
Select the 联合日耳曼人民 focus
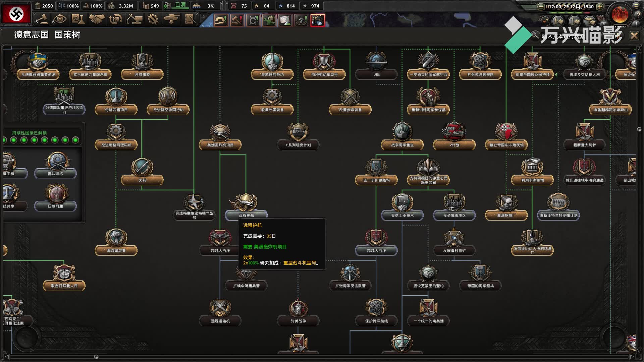tap(64, 278)
